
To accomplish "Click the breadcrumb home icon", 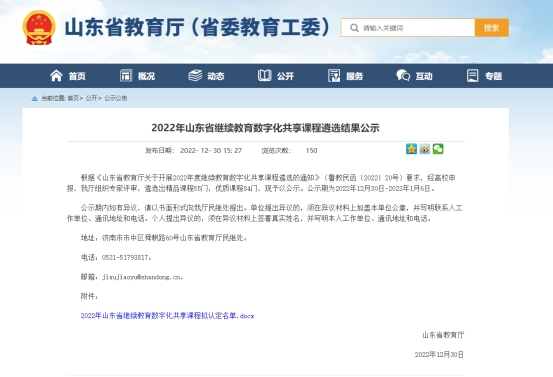I will click(x=35, y=98).
